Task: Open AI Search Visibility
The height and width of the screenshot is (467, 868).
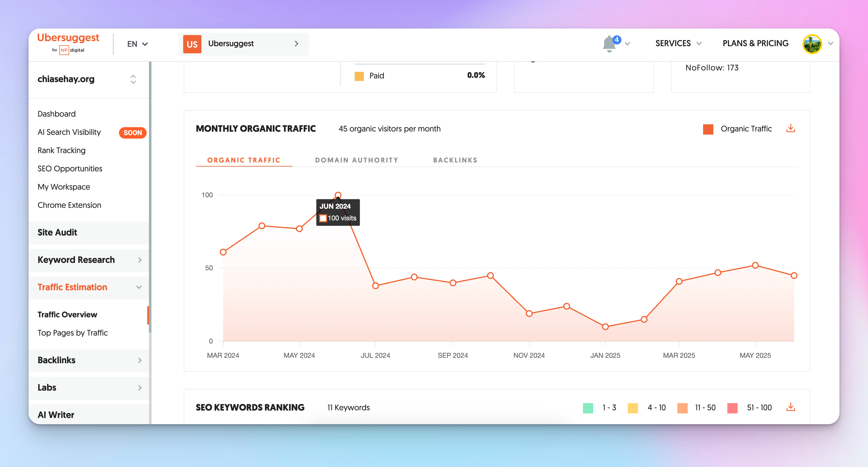Action: tap(69, 132)
